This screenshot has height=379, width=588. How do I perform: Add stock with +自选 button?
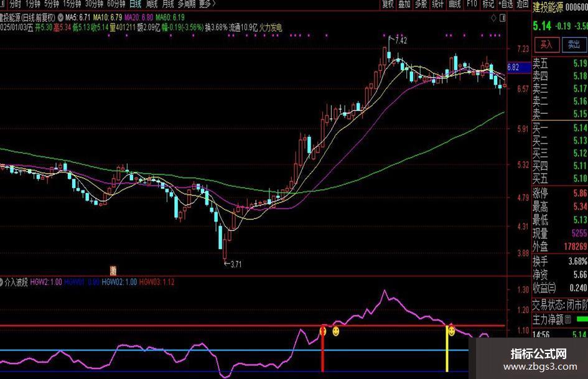pyautogui.click(x=505, y=4)
